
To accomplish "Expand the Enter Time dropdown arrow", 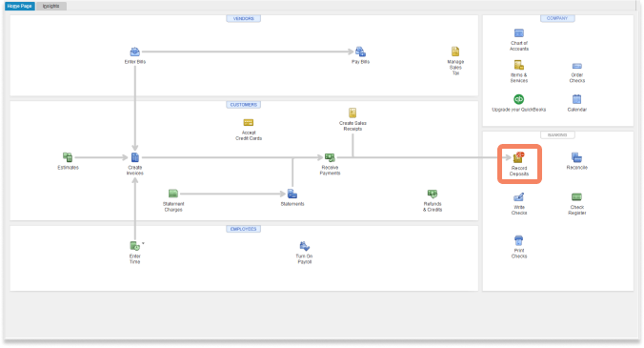I will (143, 244).
